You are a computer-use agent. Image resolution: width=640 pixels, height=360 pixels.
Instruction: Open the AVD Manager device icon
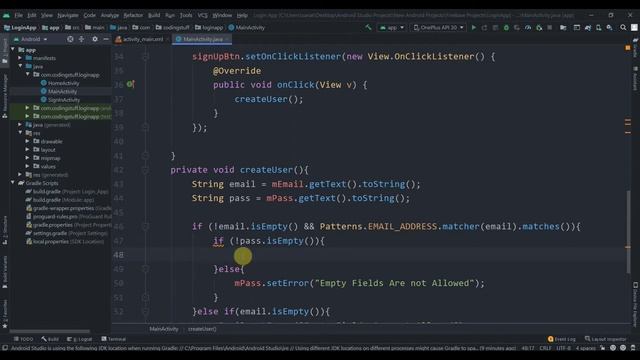point(598,27)
